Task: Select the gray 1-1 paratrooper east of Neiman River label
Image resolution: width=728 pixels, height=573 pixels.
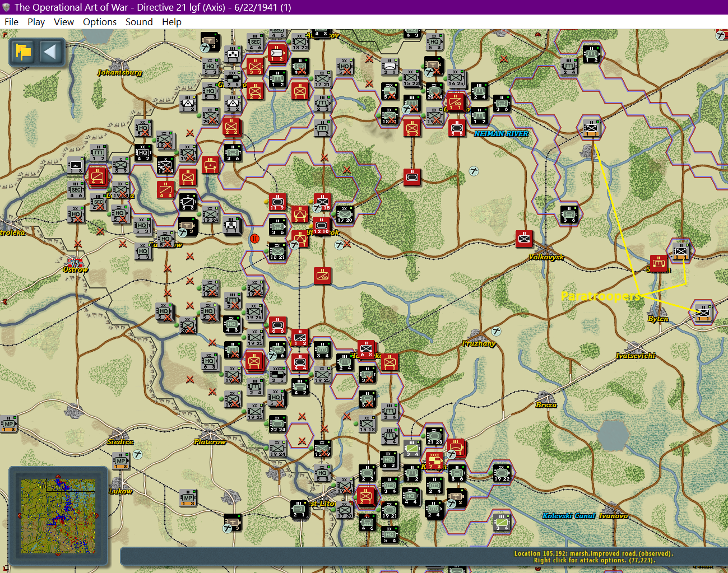Action: click(x=591, y=128)
